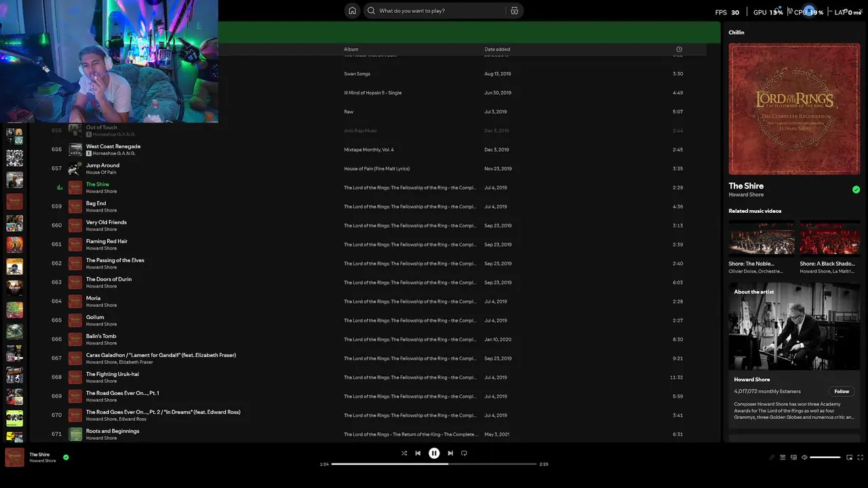Screen dimensions: 868x488
Task: Toggle saved checkmark in now-playing bar
Action: [x=66, y=457]
